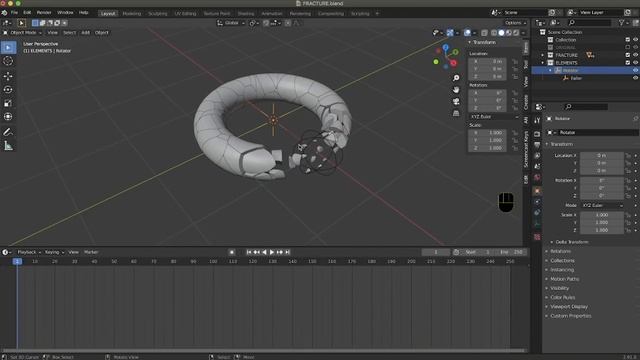Hide the Collection in outliner via eye icon
640x360 pixels.
point(635,40)
